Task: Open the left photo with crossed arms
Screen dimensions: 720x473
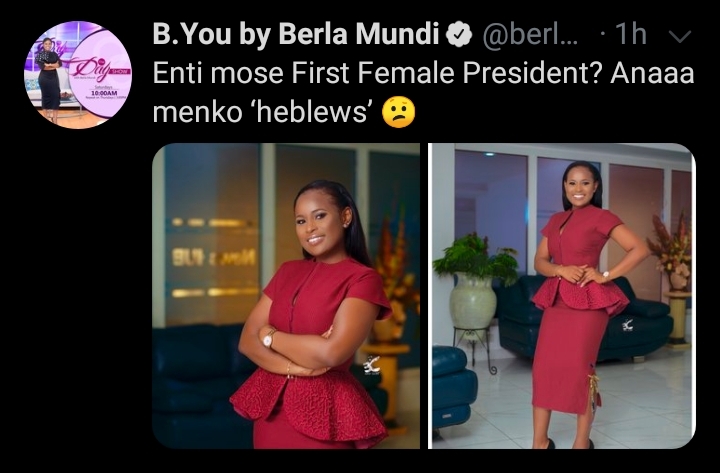Action: pos(286,296)
